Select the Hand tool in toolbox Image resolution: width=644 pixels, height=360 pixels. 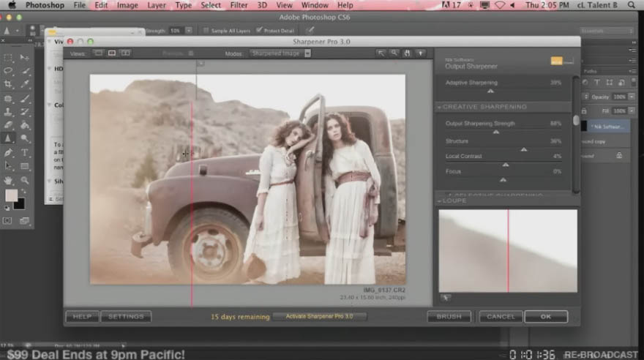[8, 180]
